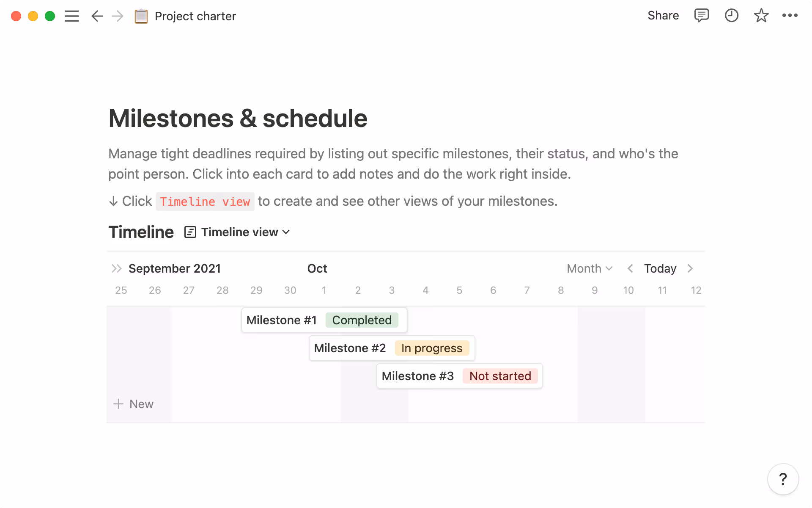Image resolution: width=812 pixels, height=508 pixels.
Task: Open the help question mark button
Action: click(782, 479)
